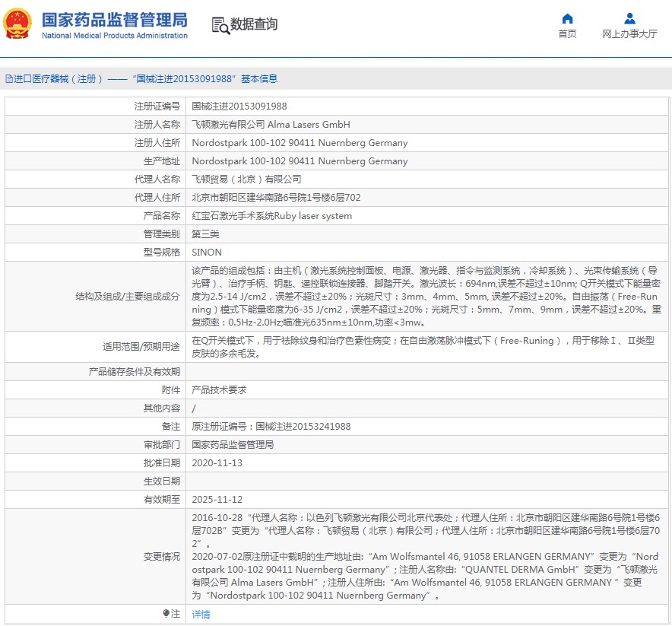Click the 审批部门 label
The height and width of the screenshot is (626, 672).
162,445
